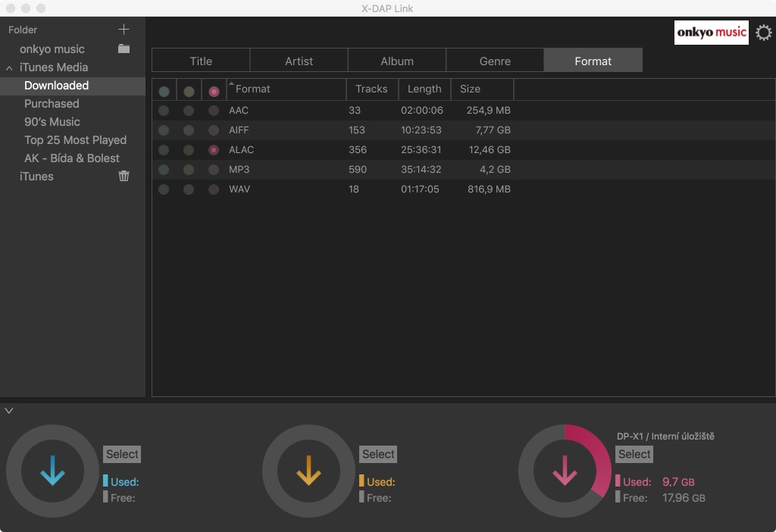The height and width of the screenshot is (532, 776).
Task: Click Select button for the DP-X1 device
Action: pos(634,454)
